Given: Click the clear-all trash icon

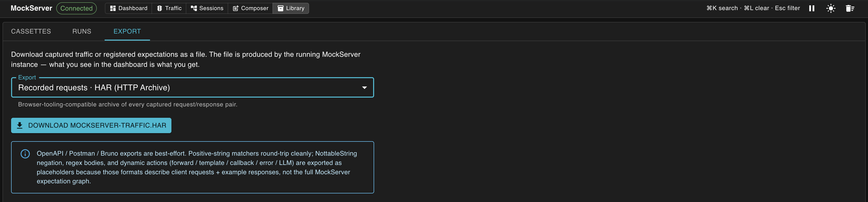Looking at the screenshot, I should 850,8.
